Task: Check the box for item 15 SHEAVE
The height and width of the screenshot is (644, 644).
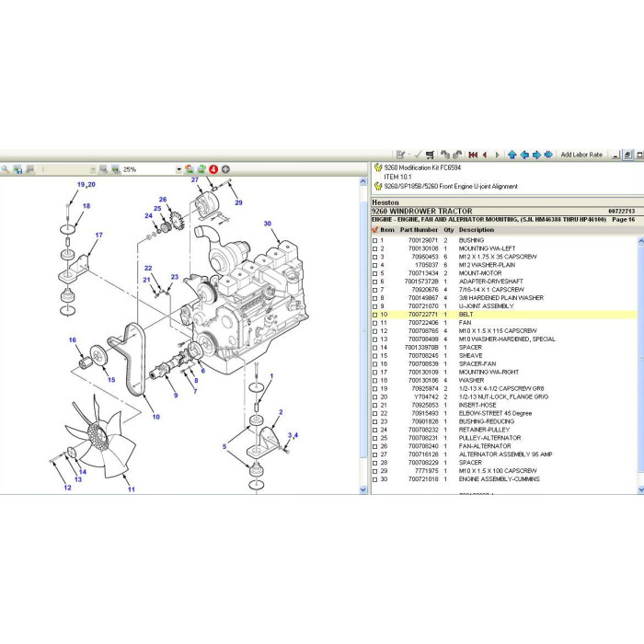Action: (x=374, y=356)
